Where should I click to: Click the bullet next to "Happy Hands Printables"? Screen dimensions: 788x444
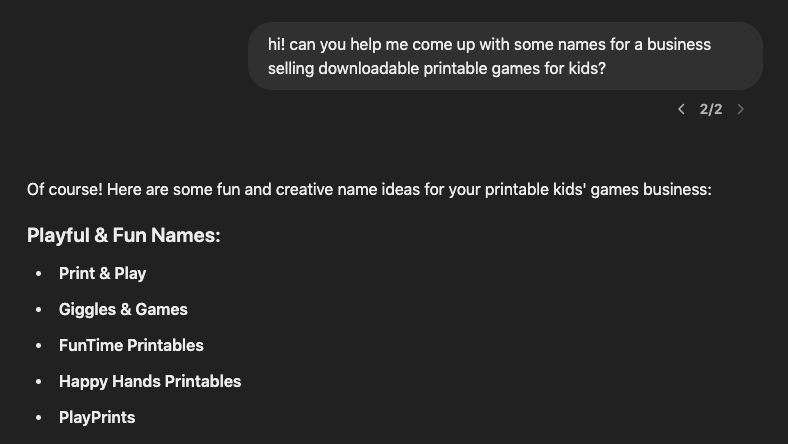(39, 382)
